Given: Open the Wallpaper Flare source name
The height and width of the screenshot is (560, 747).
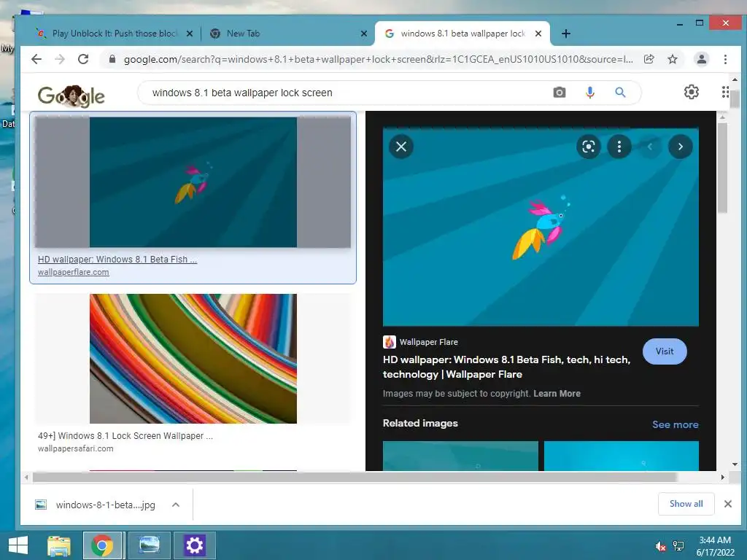Looking at the screenshot, I should [x=428, y=342].
